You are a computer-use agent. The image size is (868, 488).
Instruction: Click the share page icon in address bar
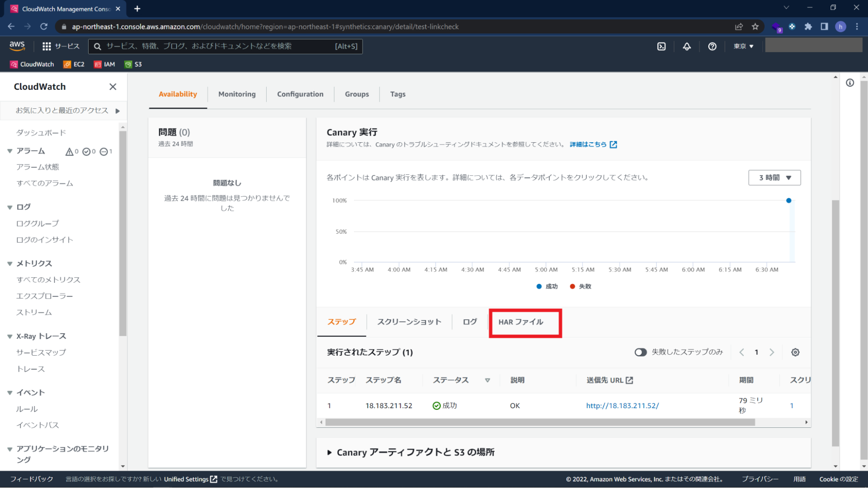point(739,26)
